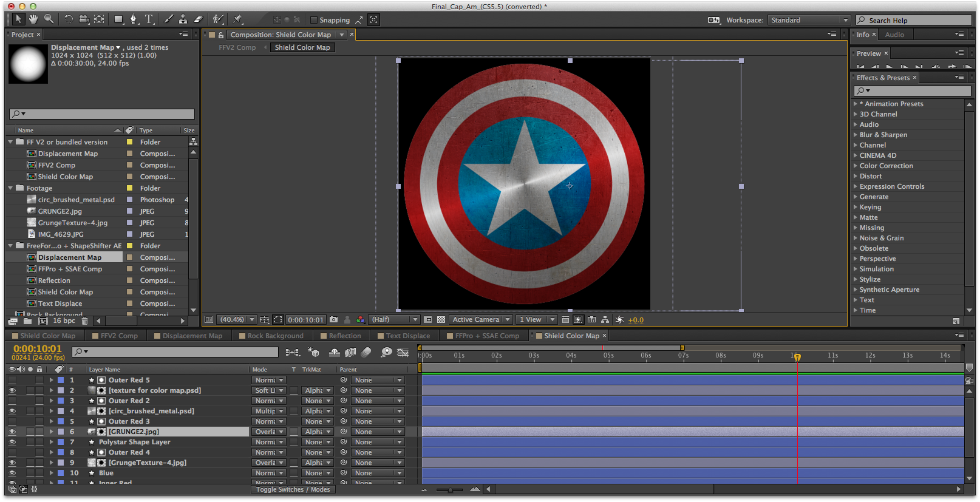Click the +0.0 exposure value

[636, 320]
